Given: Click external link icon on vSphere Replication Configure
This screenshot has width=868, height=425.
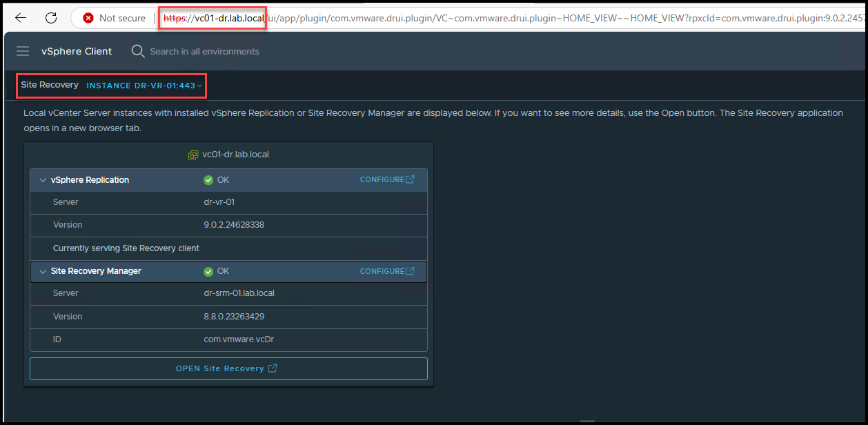Looking at the screenshot, I should (411, 179).
